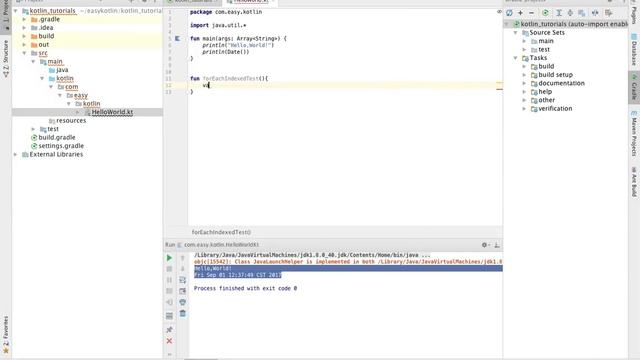Click the 'package com.easy.kotlin' line

[x=226, y=12]
